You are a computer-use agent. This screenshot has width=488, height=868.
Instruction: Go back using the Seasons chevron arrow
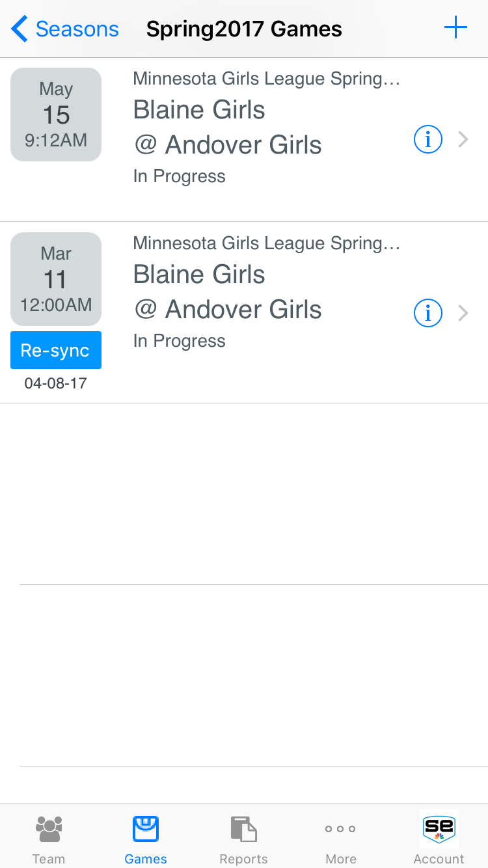(20, 29)
